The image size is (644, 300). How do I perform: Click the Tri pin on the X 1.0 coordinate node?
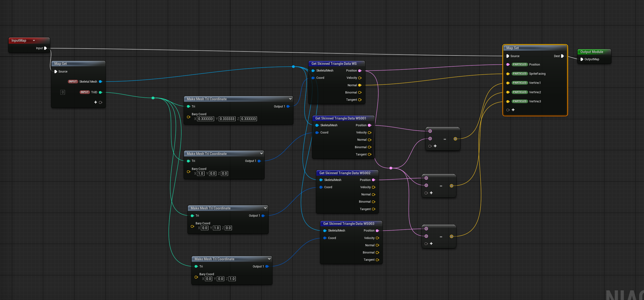[x=189, y=161]
